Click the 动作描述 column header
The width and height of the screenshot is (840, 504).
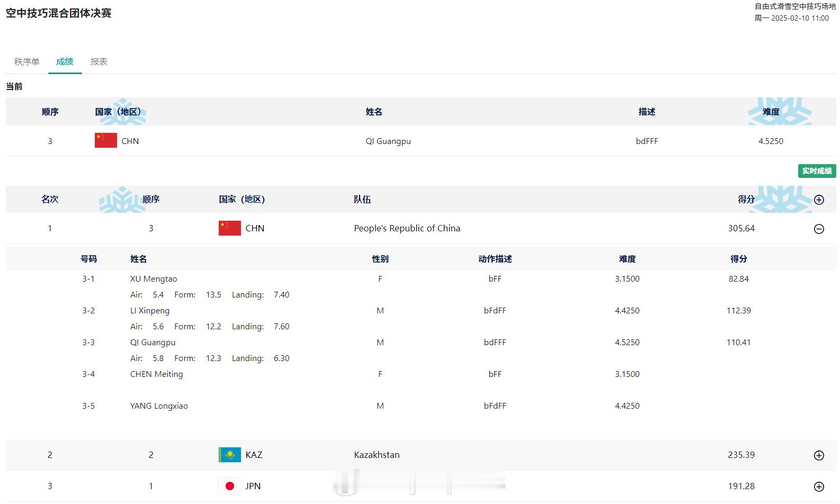tap(495, 259)
